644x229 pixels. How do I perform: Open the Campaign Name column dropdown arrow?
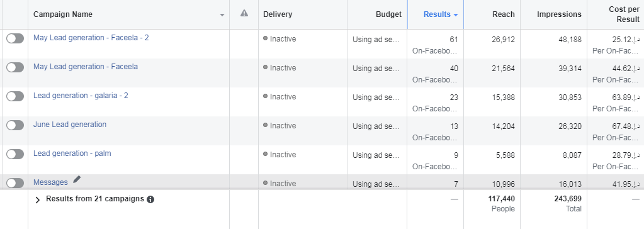tap(222, 15)
